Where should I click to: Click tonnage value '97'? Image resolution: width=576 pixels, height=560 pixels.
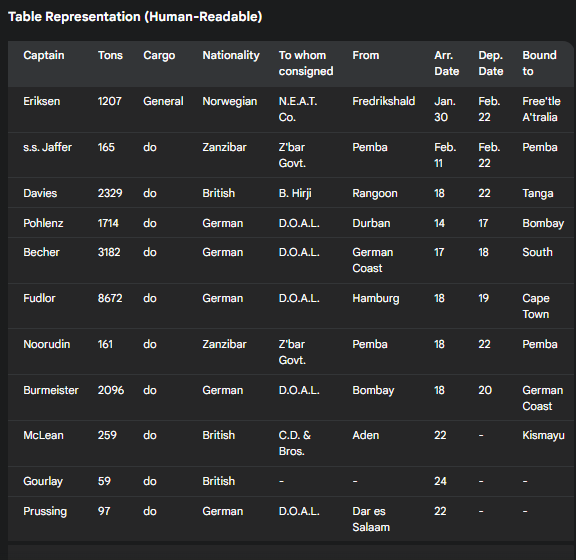[x=104, y=511]
